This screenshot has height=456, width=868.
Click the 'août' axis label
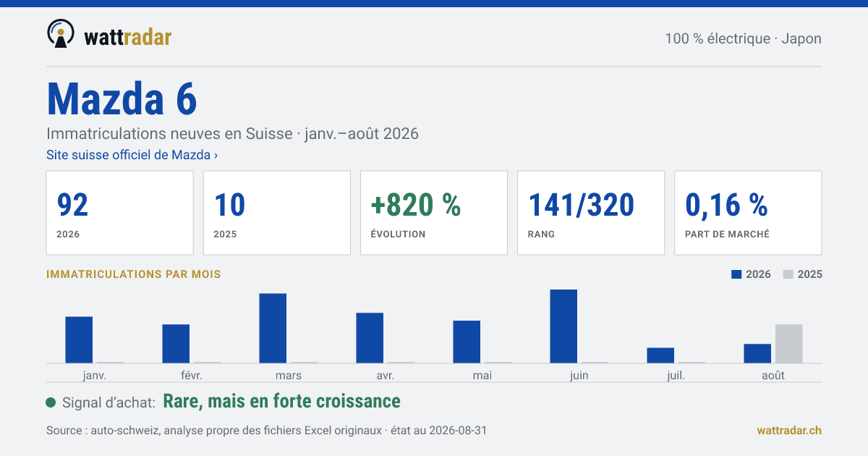click(x=773, y=375)
